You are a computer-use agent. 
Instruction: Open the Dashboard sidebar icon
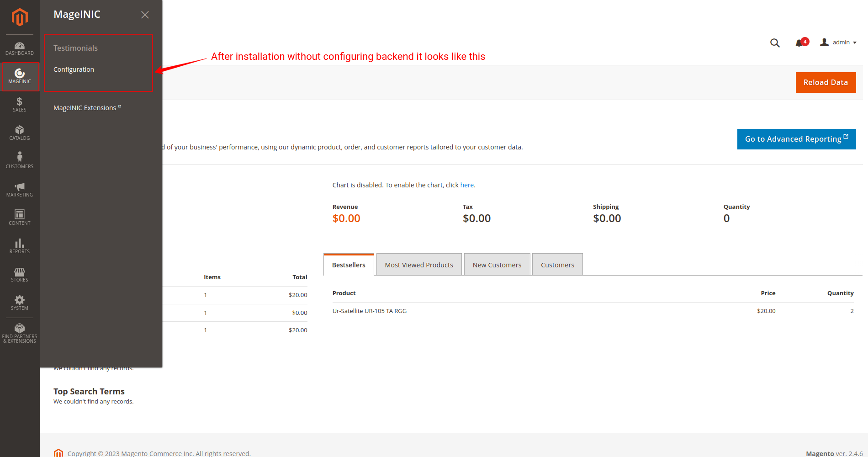tap(20, 48)
